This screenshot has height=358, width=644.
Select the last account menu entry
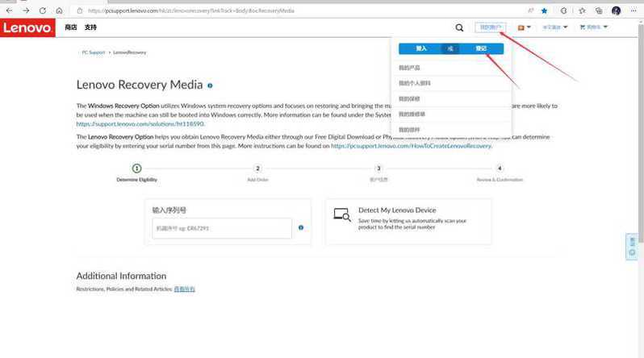tap(409, 130)
